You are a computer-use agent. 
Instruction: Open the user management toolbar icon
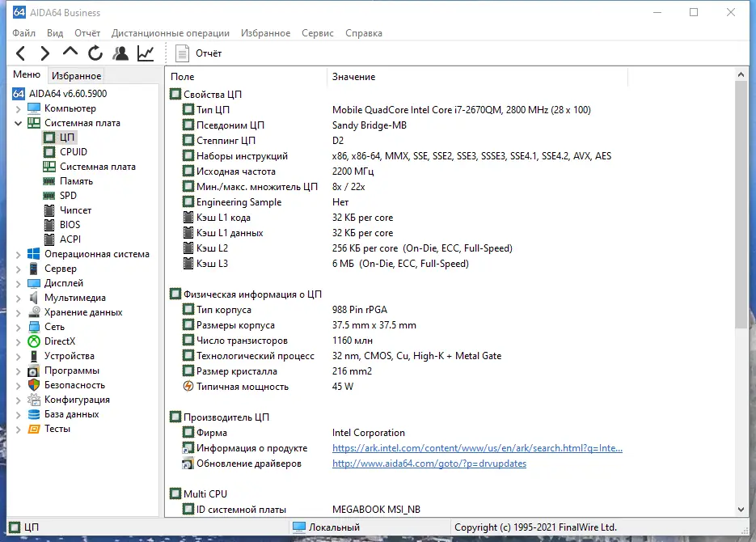click(x=120, y=53)
